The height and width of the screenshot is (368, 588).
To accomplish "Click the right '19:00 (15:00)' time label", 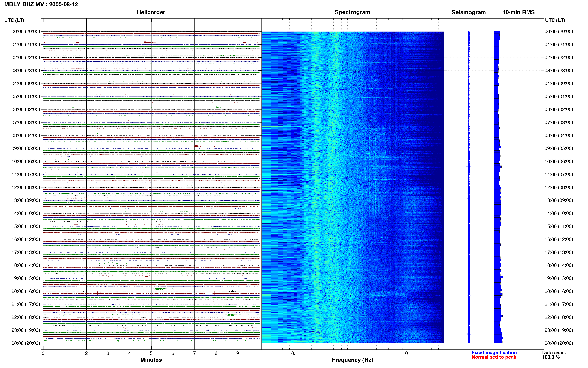I will (559, 278).
